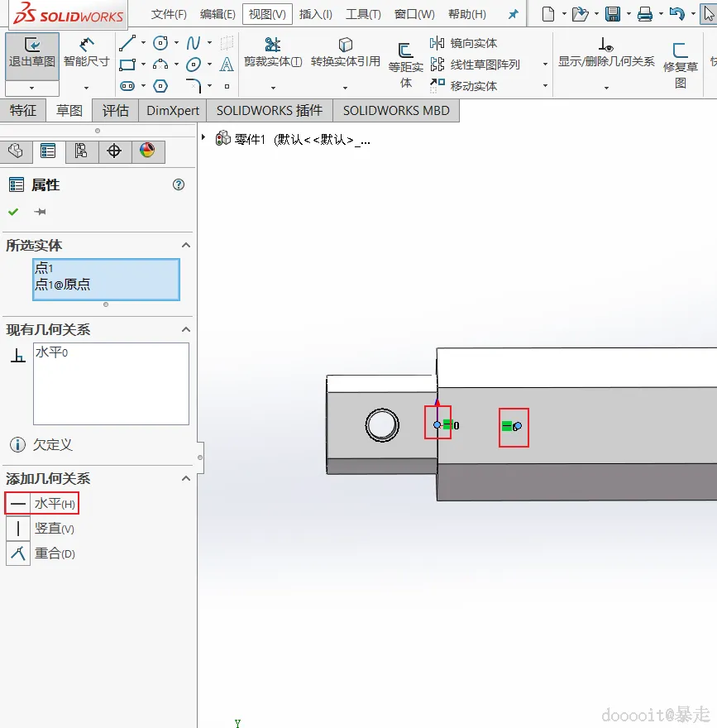Open Linear Sketch Pattern dropdown arrow
This screenshot has height=728, width=717.
(x=545, y=65)
